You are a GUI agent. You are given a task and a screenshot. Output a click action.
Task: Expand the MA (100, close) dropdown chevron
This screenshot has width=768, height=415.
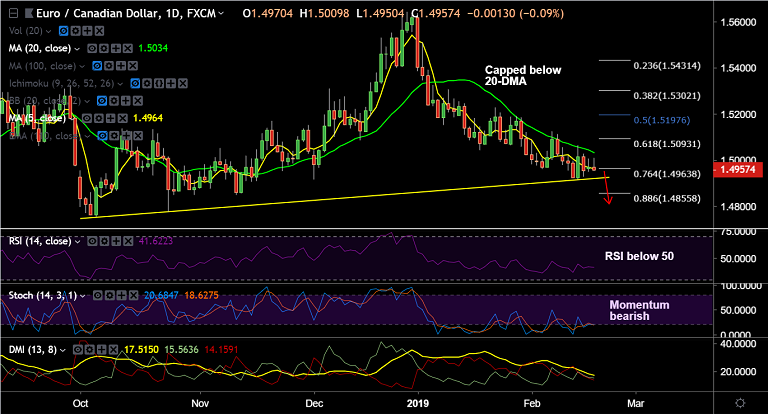(82, 66)
